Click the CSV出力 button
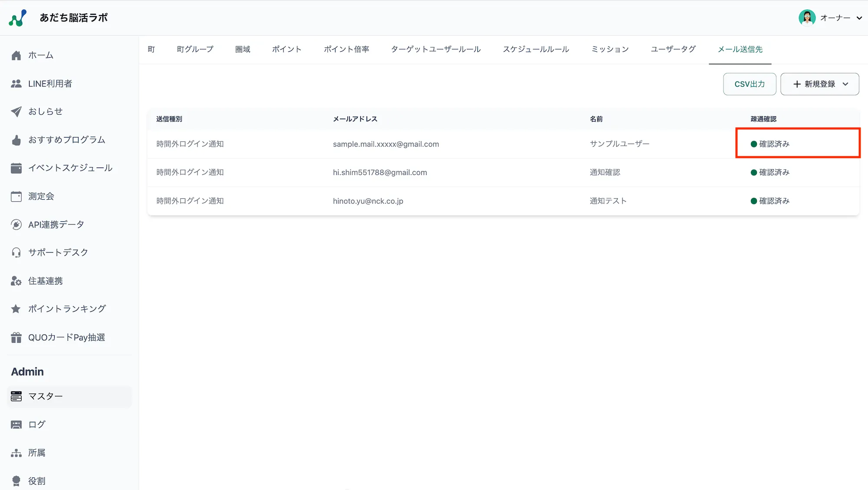This screenshot has height=490, width=868. tap(750, 84)
